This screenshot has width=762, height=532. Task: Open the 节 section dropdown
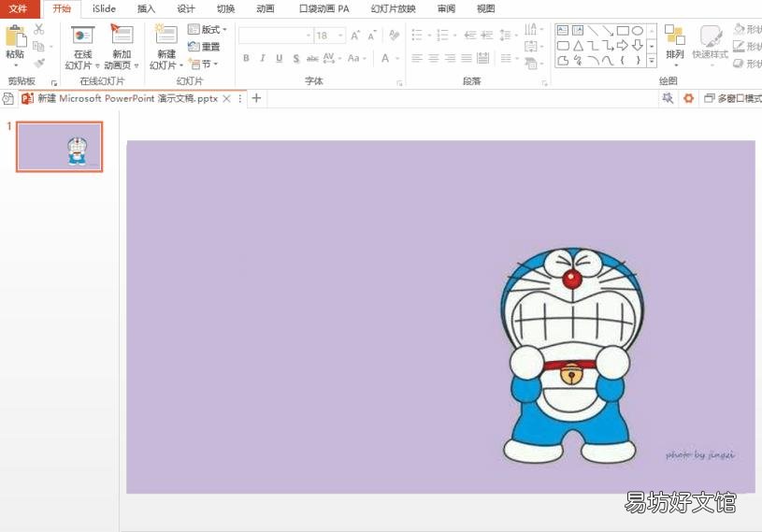click(204, 65)
